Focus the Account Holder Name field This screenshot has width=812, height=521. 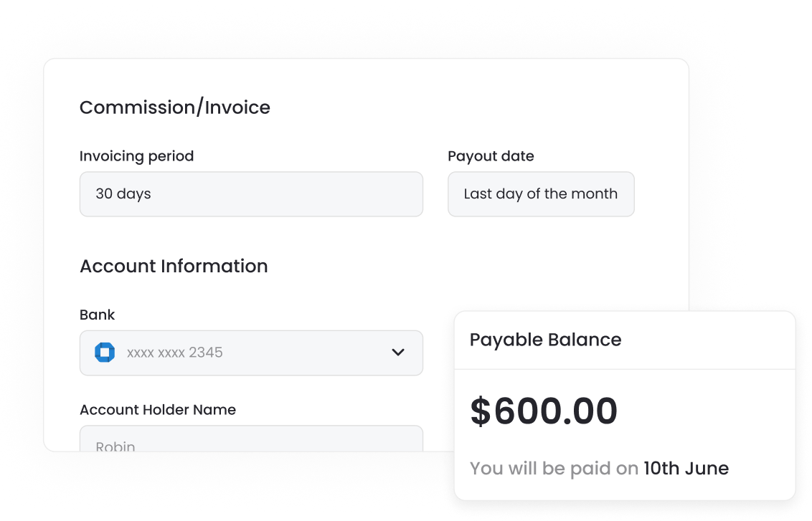pyautogui.click(x=251, y=439)
